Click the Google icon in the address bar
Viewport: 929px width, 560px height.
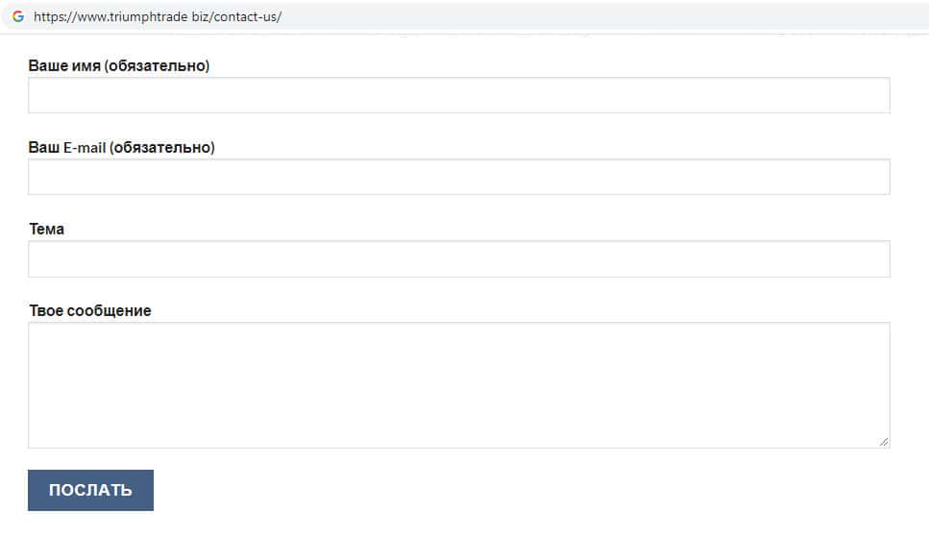point(18,16)
